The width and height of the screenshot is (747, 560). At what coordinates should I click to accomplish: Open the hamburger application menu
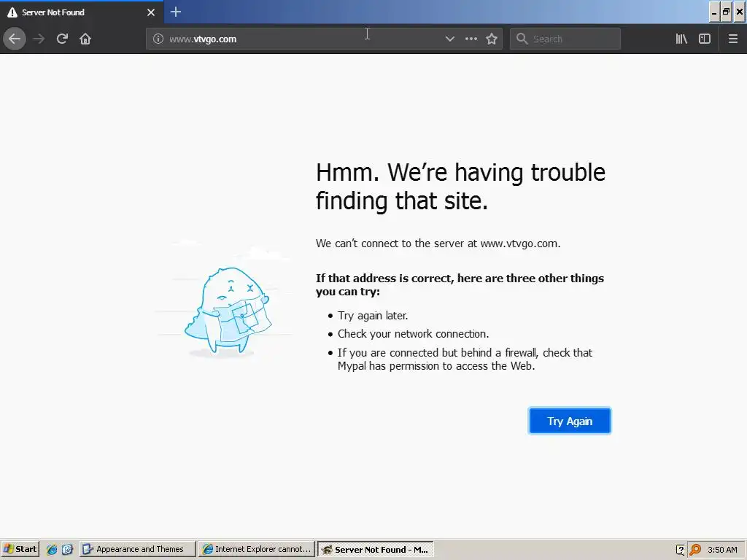(733, 39)
